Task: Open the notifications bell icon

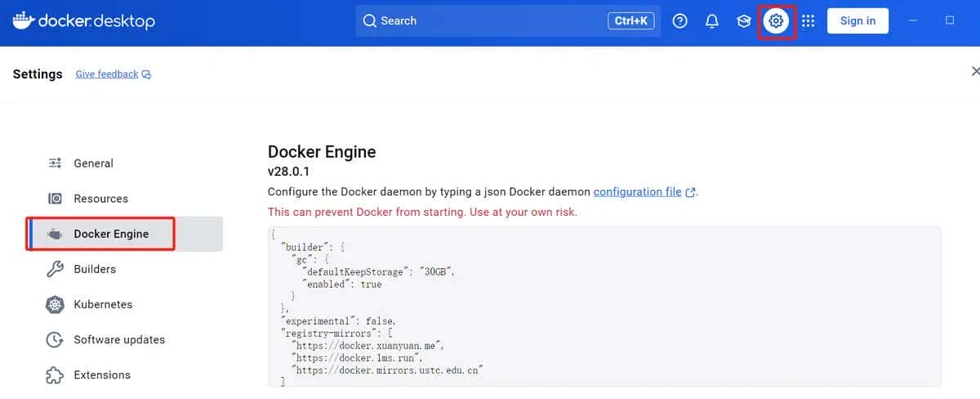Action: pos(711,21)
